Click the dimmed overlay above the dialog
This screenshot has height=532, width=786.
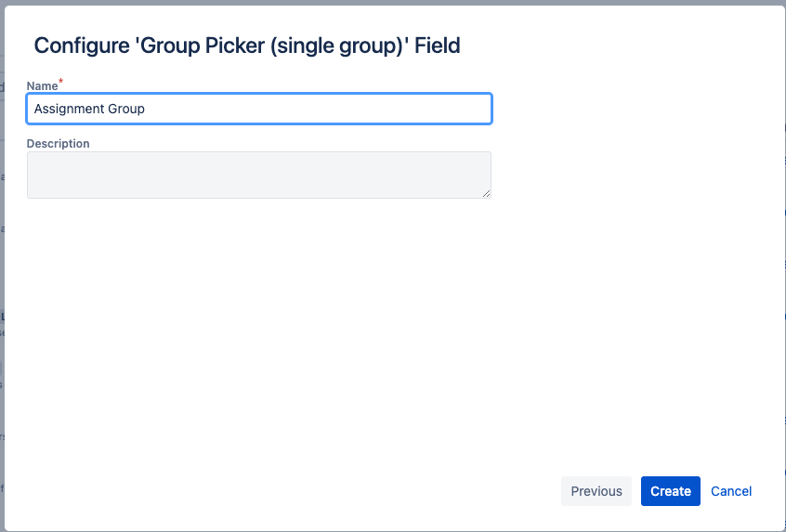tap(393, 3)
